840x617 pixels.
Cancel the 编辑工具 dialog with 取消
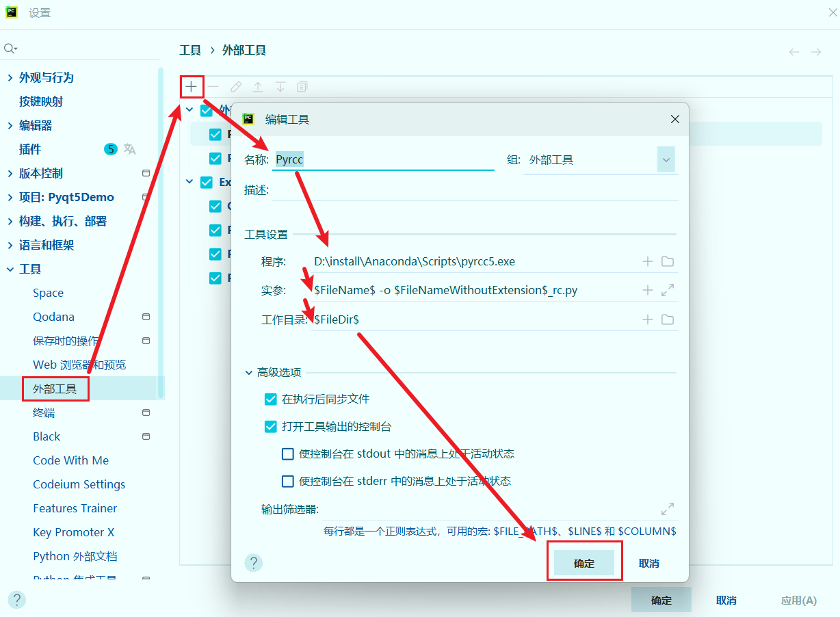pyautogui.click(x=649, y=563)
